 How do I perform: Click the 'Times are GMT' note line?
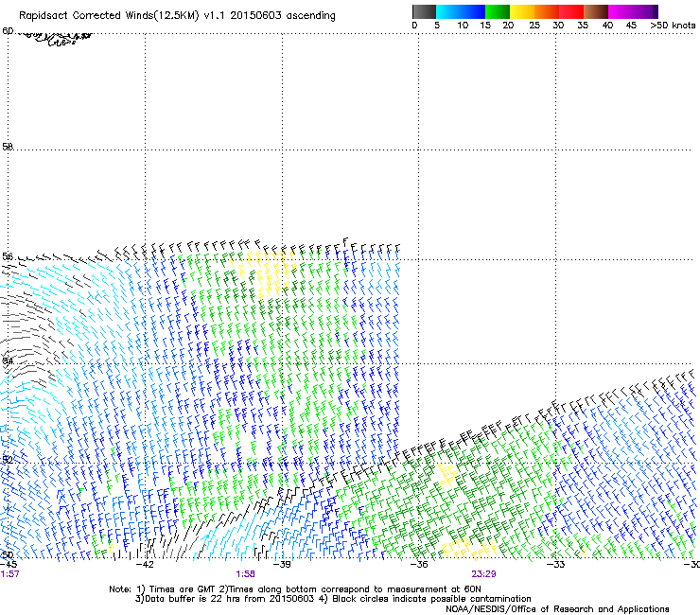click(x=294, y=589)
